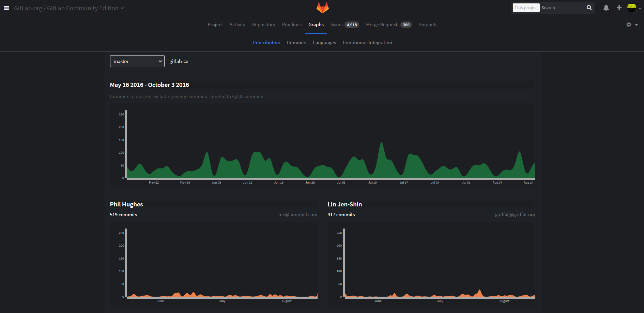Remove the 'This project' search scope label
This screenshot has width=644, height=313.
(x=526, y=7)
